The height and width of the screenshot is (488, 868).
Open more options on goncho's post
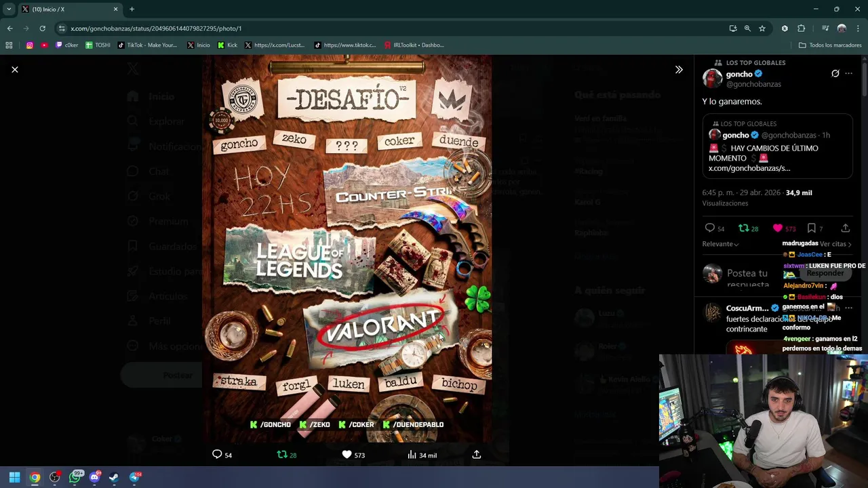pyautogui.click(x=848, y=73)
